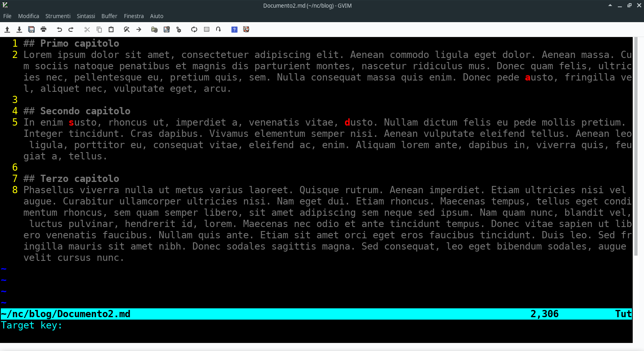Click the highlighted 'a' in austo
Image resolution: width=644 pixels, height=351 pixels.
[528, 77]
